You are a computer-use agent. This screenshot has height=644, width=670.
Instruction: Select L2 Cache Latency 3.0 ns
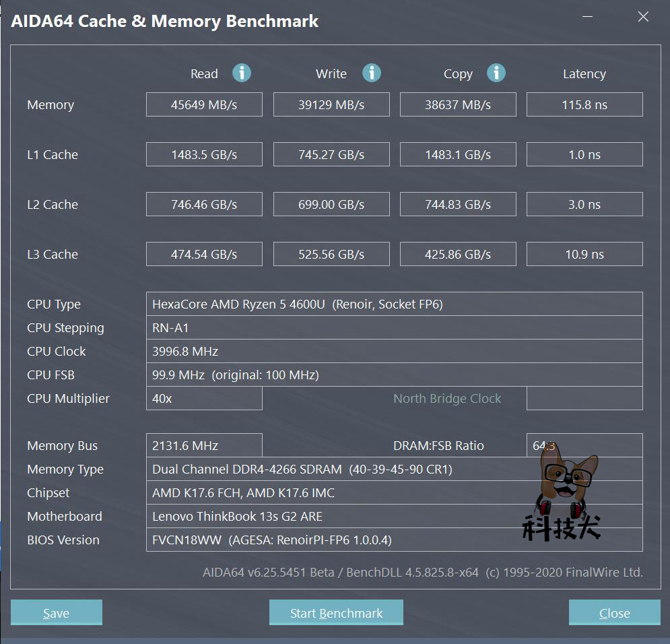click(x=584, y=204)
